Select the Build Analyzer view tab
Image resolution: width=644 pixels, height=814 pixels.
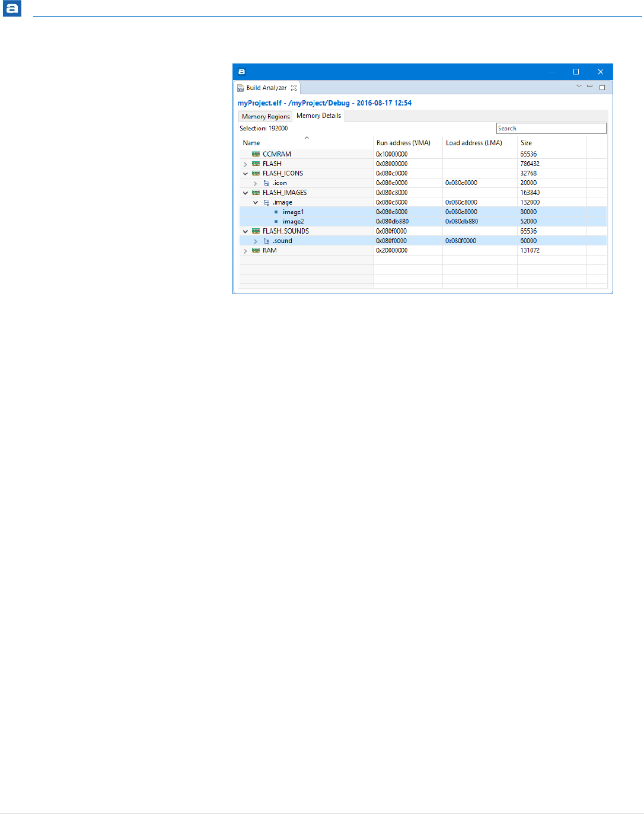point(267,88)
